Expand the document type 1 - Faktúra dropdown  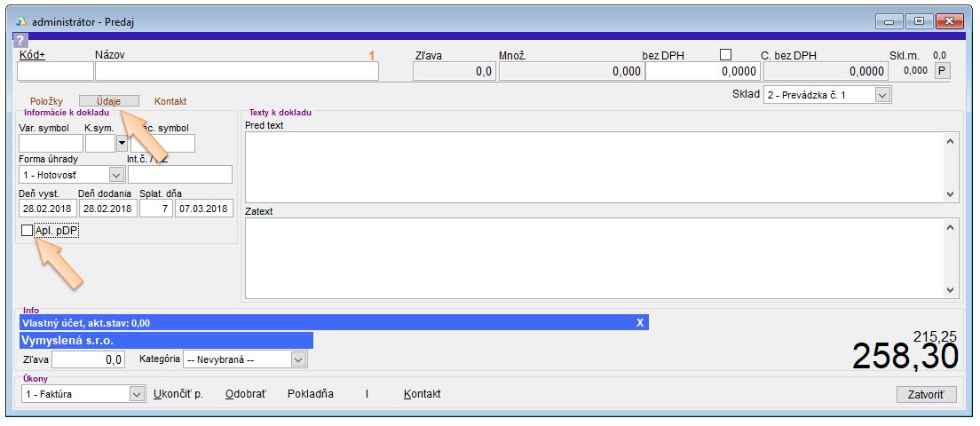(x=136, y=393)
